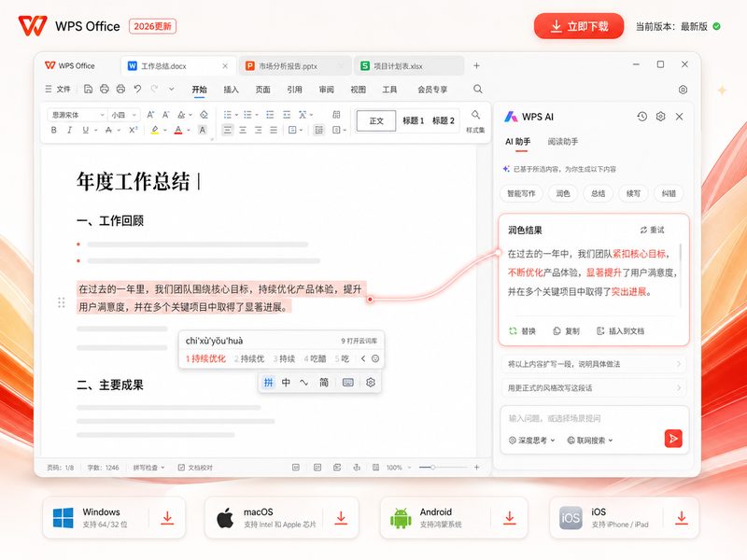Click 替换 in the AI result card
747x560 pixels.
(523, 331)
